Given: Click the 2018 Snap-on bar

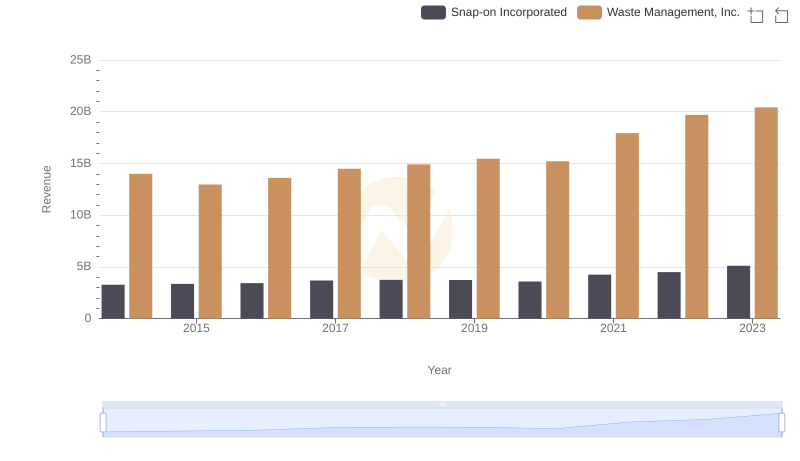Looking at the screenshot, I should tap(391, 299).
